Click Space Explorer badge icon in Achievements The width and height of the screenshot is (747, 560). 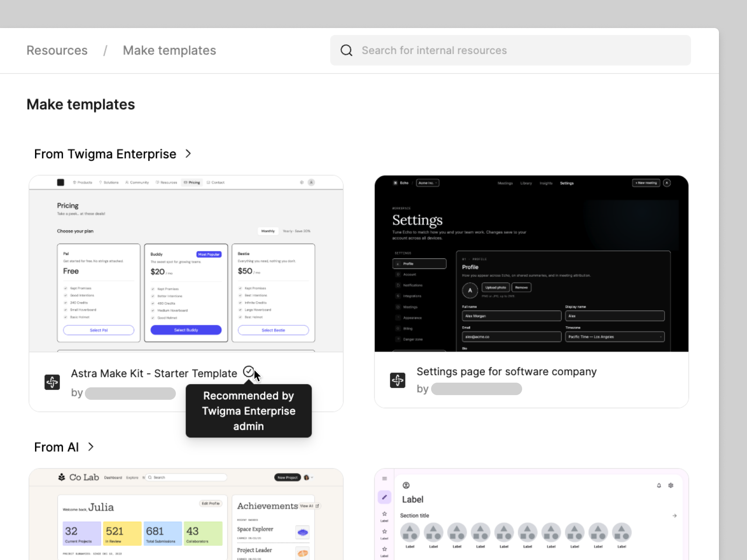click(302, 532)
